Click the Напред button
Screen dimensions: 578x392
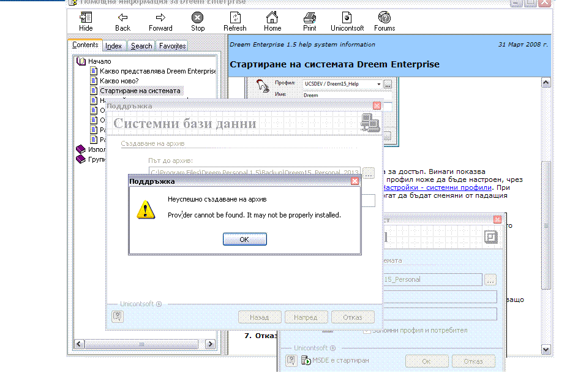tap(306, 317)
